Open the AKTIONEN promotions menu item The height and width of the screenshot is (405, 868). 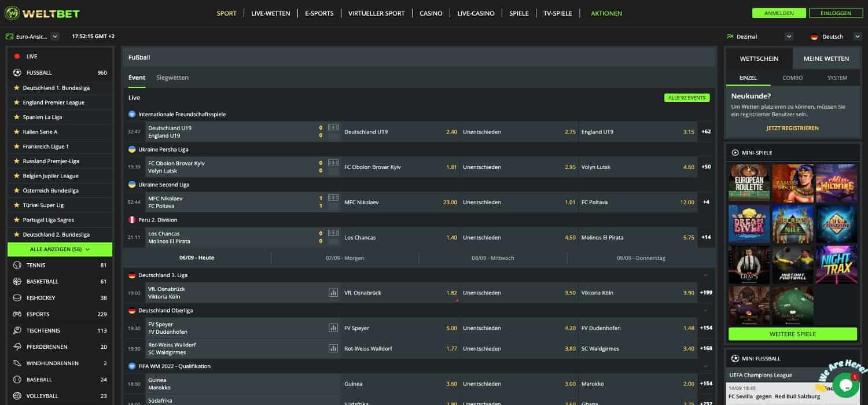pos(606,13)
